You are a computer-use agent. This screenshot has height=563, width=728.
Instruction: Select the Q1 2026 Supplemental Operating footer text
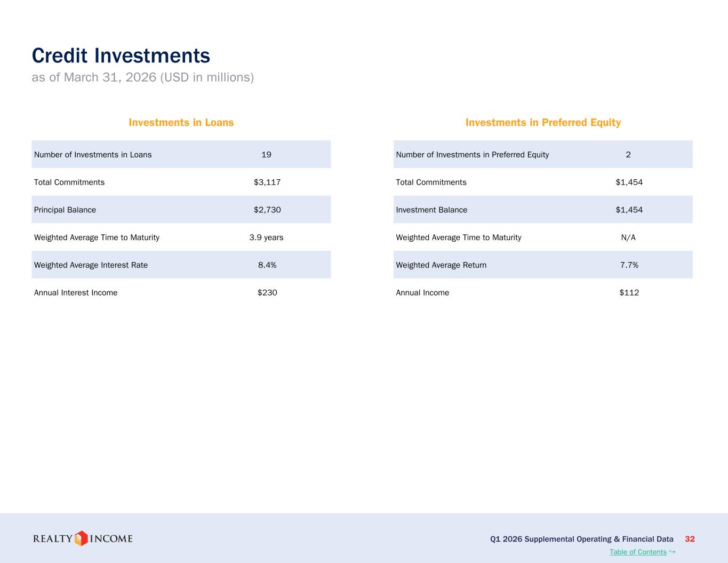[x=582, y=539]
